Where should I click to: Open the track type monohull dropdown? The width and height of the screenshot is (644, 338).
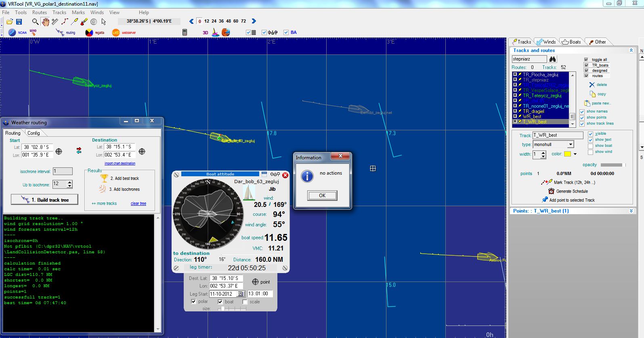click(570, 144)
